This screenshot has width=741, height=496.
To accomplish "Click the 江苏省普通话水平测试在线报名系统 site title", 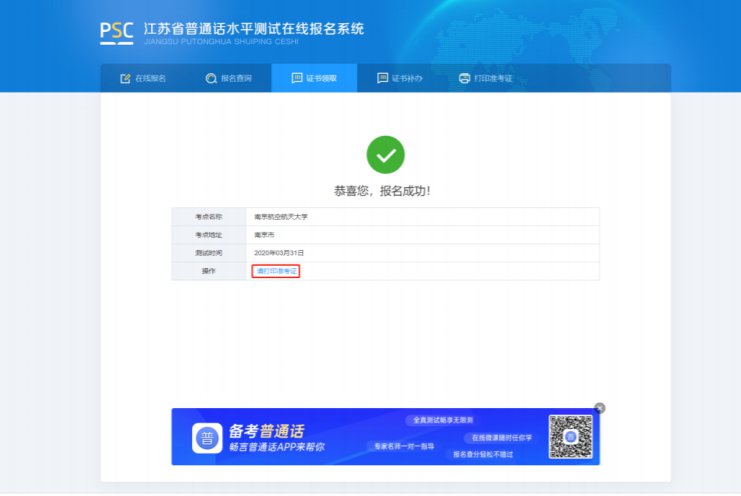I will (x=254, y=29).
